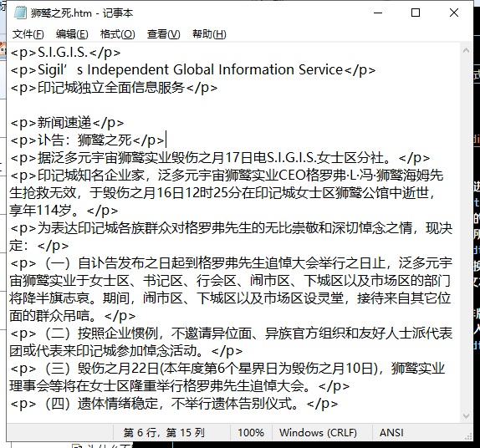
Task: Minimize the Notepad window
Action: pyautogui.click(x=378, y=13)
